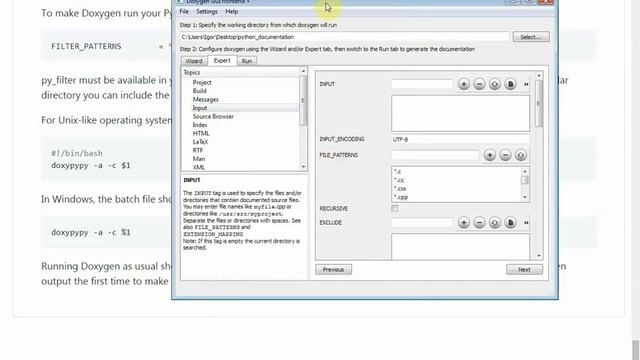Browse for file with INPUT document icon

coord(510,84)
